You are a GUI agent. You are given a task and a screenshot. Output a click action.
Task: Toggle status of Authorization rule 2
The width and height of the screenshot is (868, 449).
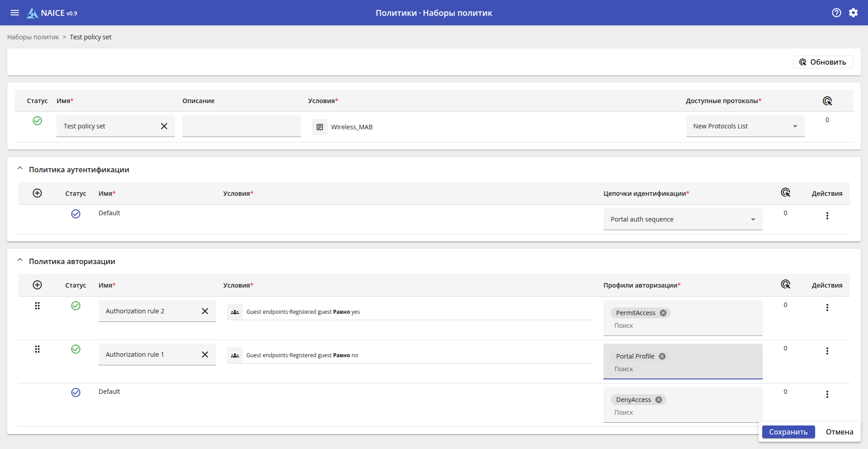pos(76,306)
